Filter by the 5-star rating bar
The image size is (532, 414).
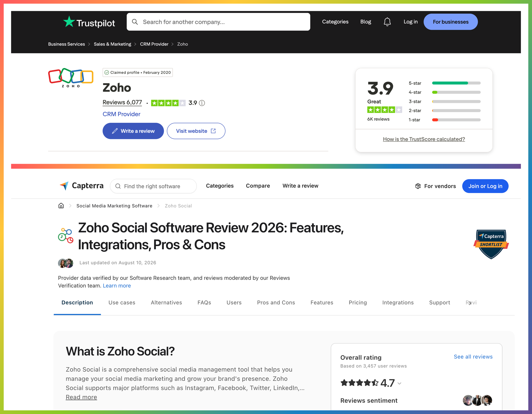(456, 83)
